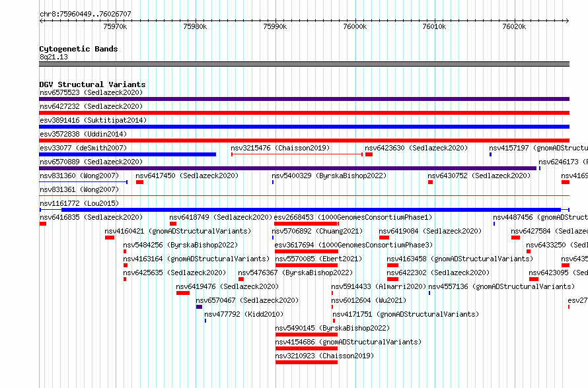Click the red bar under esv3617694
This screenshot has height=388, width=588.
[x=307, y=251]
